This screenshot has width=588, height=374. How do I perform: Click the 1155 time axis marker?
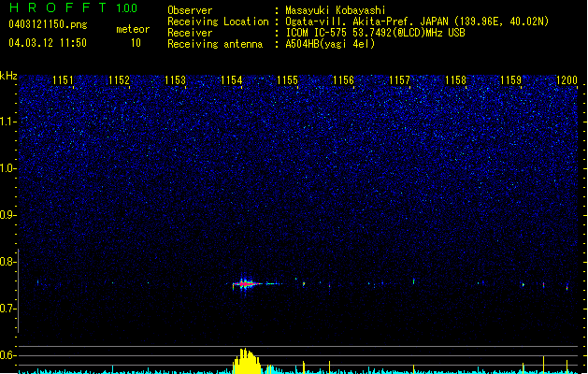(287, 80)
